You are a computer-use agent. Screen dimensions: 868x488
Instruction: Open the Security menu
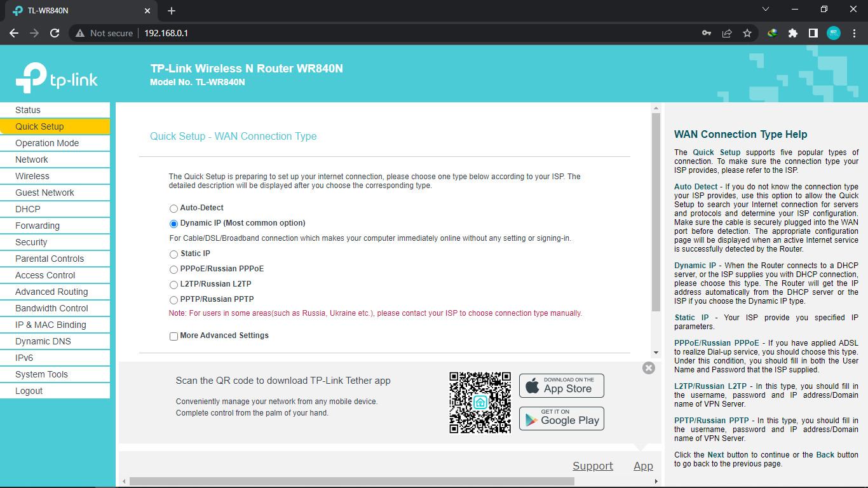click(x=55, y=242)
